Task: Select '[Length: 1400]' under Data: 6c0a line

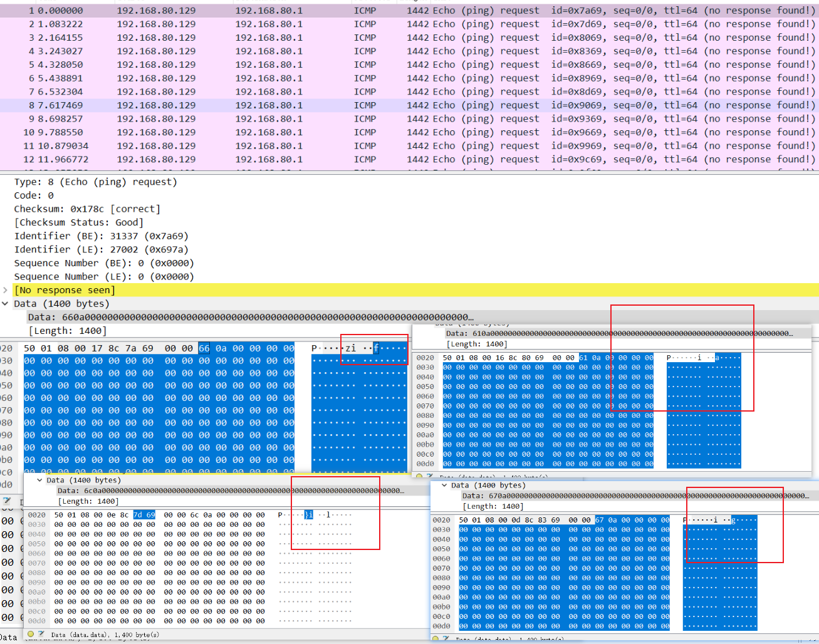Action: [x=88, y=501]
